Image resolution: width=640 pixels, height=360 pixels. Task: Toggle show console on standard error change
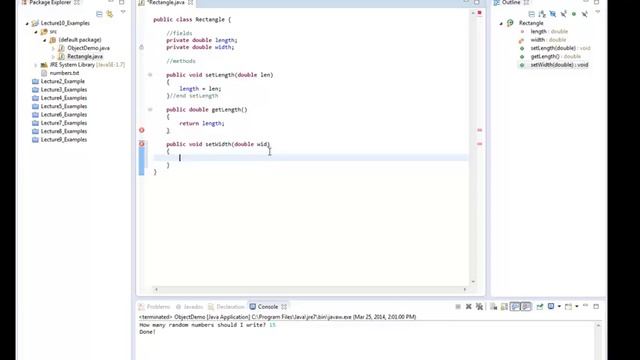[x=526, y=307]
